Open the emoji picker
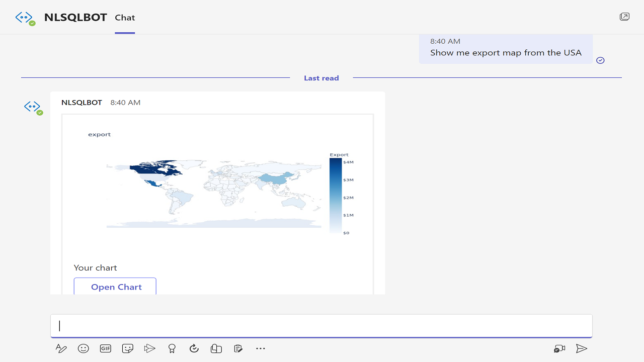 [x=84, y=348]
